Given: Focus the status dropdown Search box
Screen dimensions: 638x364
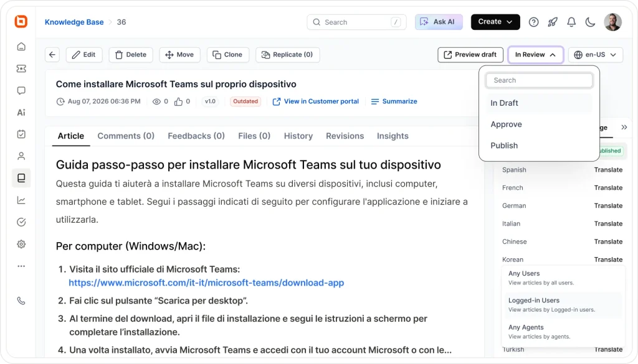Looking at the screenshot, I should click(539, 80).
